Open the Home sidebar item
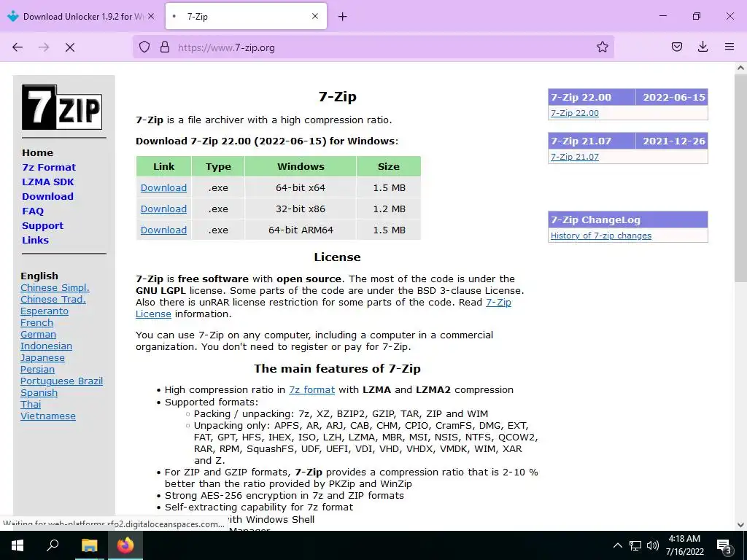747x560 pixels. coord(38,153)
